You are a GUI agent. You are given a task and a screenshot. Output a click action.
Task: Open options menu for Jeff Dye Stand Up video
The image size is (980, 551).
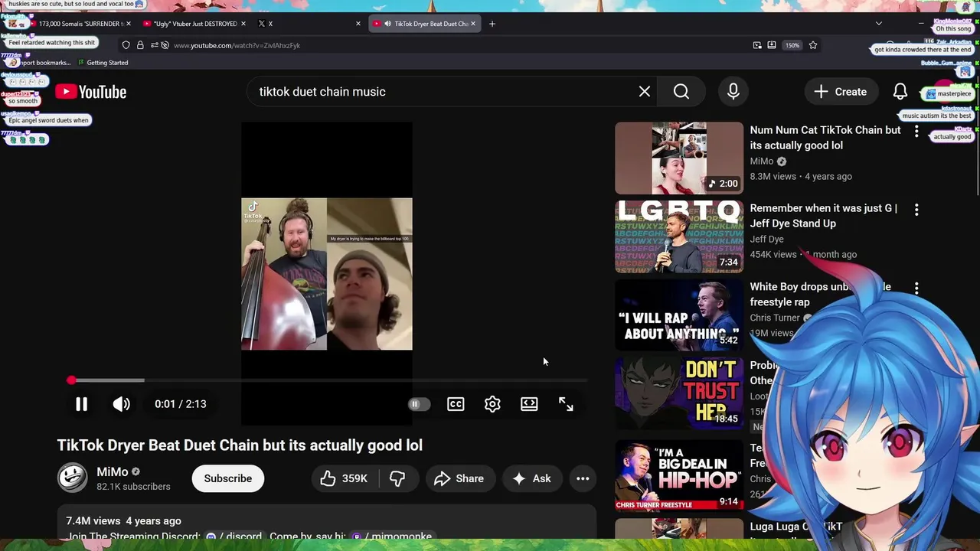click(x=916, y=210)
